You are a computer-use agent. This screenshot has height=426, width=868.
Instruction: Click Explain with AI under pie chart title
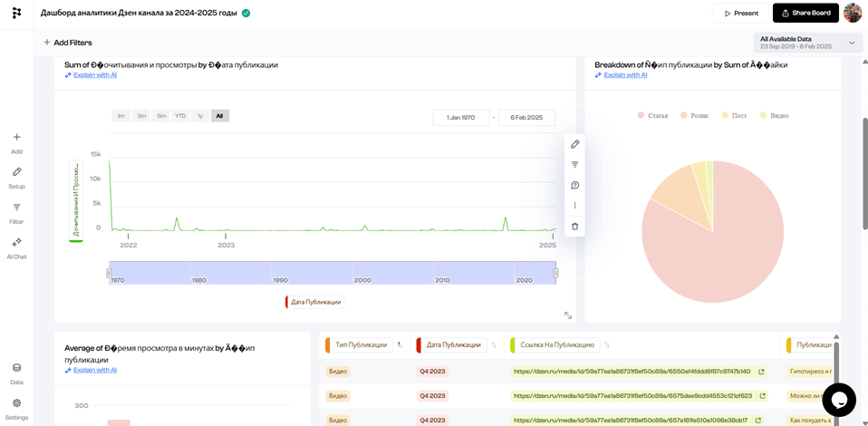(x=625, y=75)
